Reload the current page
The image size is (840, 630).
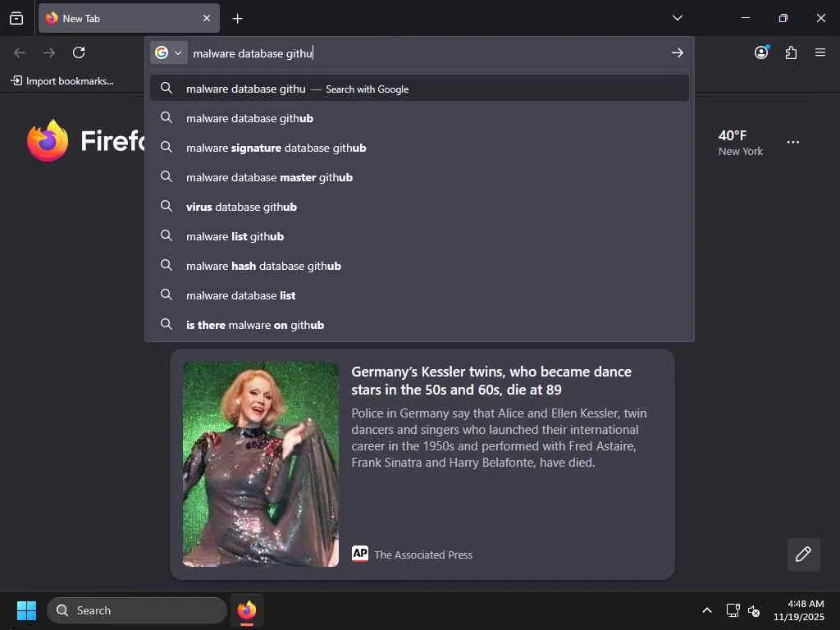tap(79, 52)
